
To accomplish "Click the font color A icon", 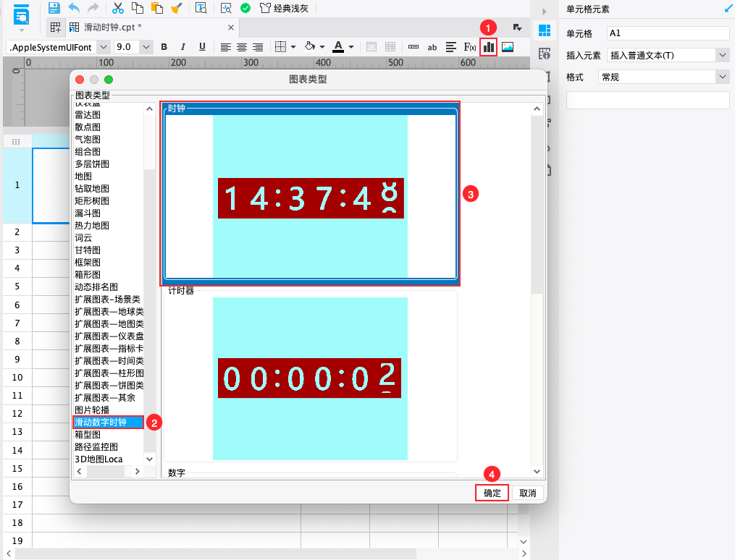I will 338,47.
